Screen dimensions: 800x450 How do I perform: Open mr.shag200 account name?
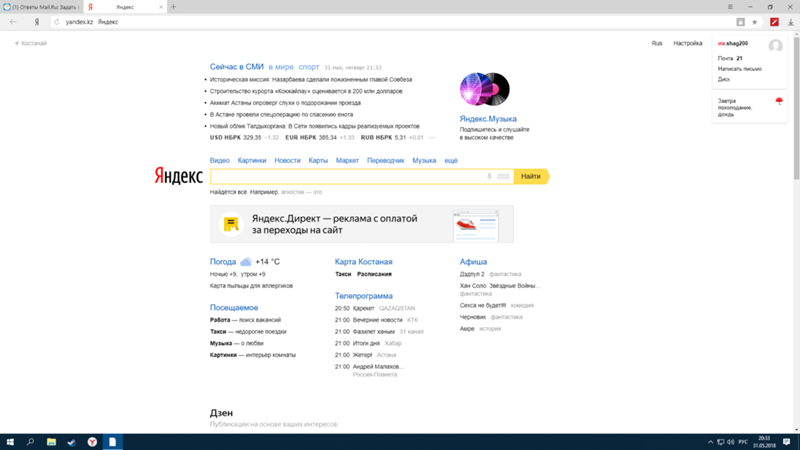733,44
